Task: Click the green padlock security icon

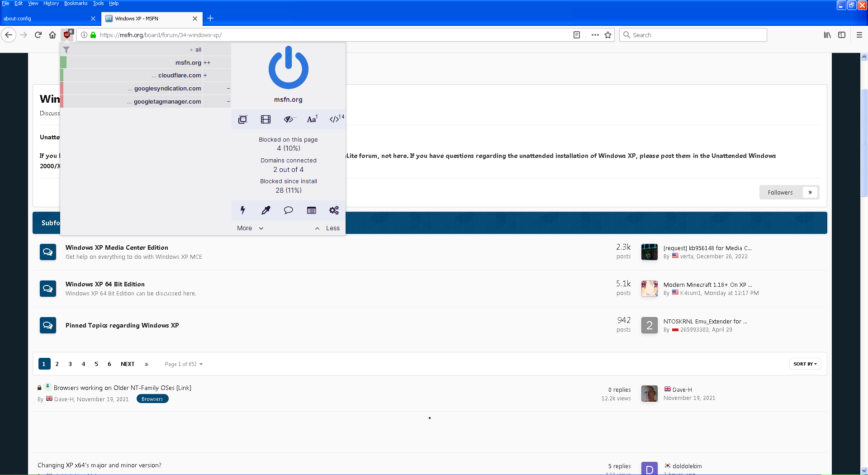Action: tap(93, 35)
